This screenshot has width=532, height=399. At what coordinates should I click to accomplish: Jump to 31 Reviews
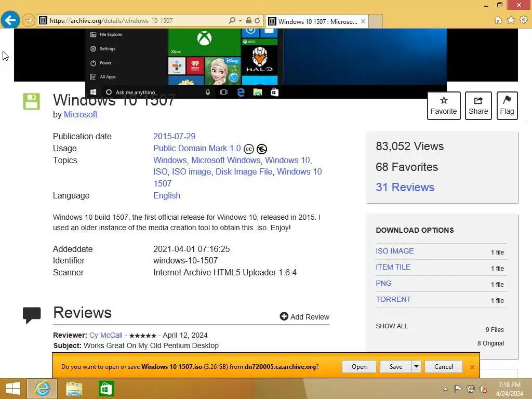(x=405, y=187)
